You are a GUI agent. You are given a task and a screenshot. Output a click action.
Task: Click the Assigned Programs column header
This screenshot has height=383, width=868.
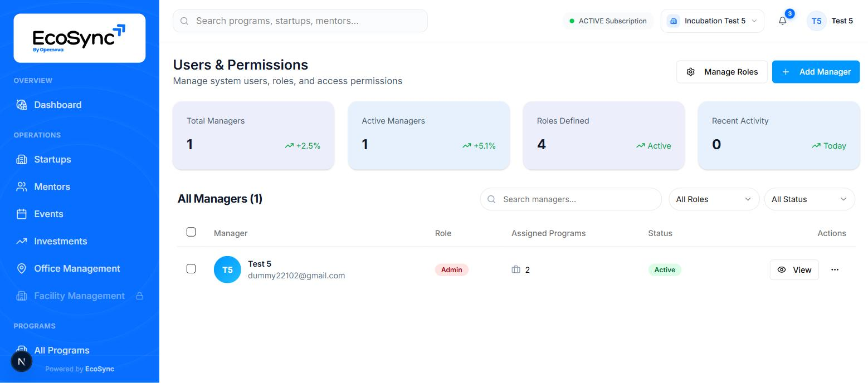pos(548,233)
